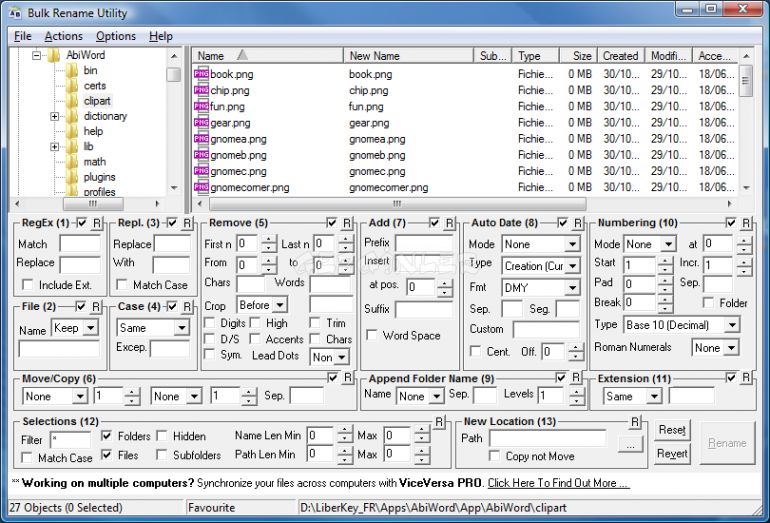This screenshot has width=770, height=523.
Task: Enable the Word Space checkbox
Action: (x=372, y=335)
